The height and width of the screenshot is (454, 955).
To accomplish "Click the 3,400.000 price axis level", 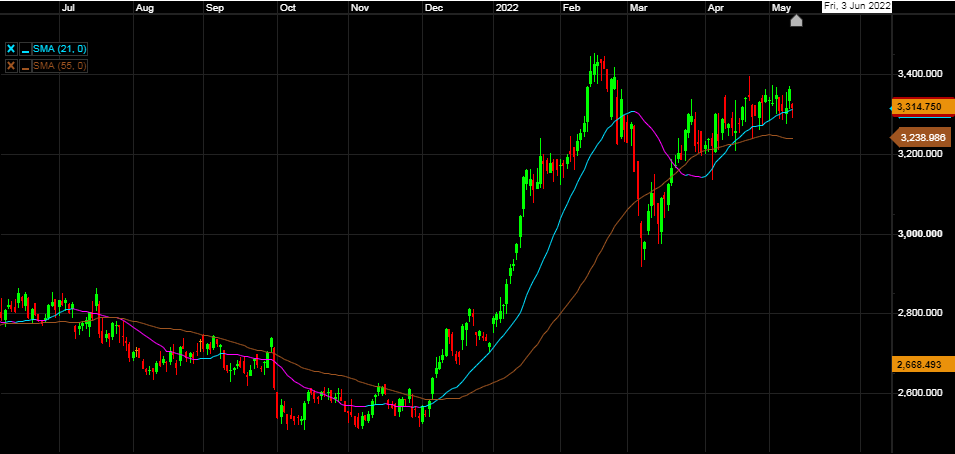I will [x=921, y=74].
